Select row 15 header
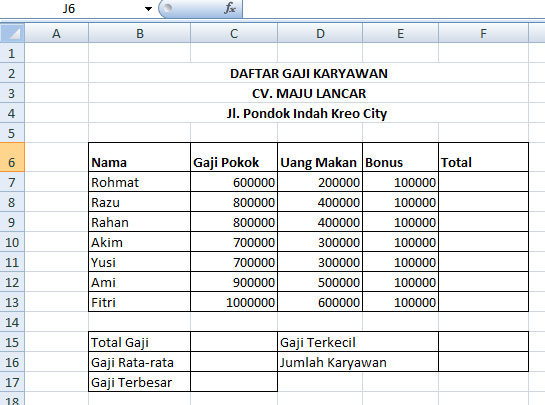The width and height of the screenshot is (545, 405). [12, 342]
